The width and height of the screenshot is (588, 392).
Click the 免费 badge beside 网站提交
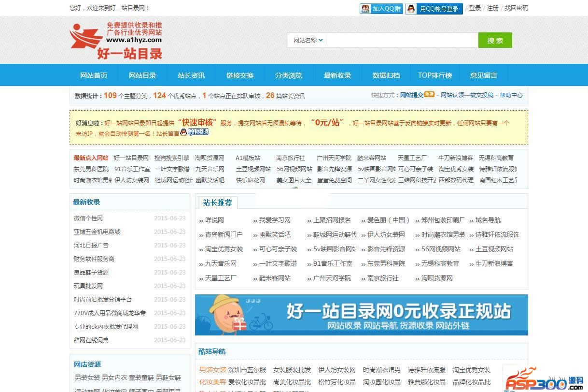429,95
